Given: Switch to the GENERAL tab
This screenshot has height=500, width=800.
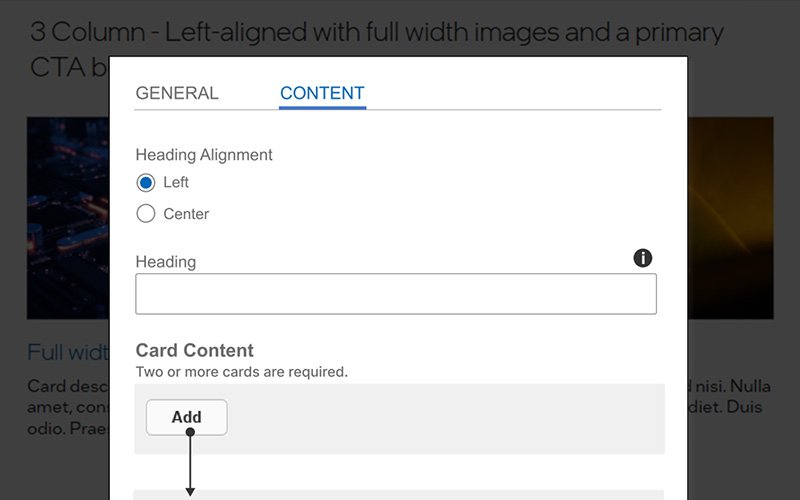Looking at the screenshot, I should 177,93.
